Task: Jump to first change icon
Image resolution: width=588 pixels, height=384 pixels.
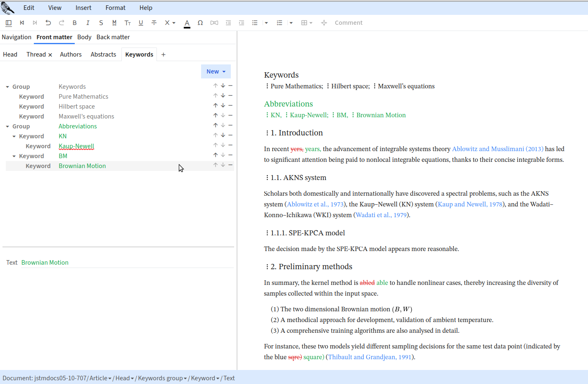Action: click(x=22, y=23)
